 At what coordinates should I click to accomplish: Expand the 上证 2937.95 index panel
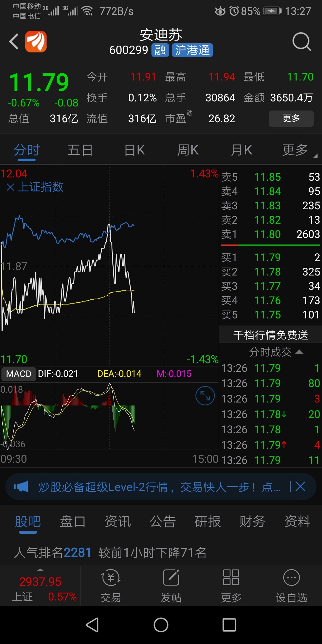pos(40,586)
